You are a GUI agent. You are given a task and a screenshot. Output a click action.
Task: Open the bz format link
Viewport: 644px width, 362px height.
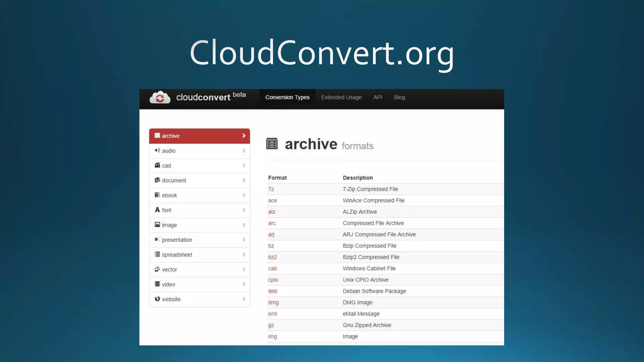tap(271, 246)
